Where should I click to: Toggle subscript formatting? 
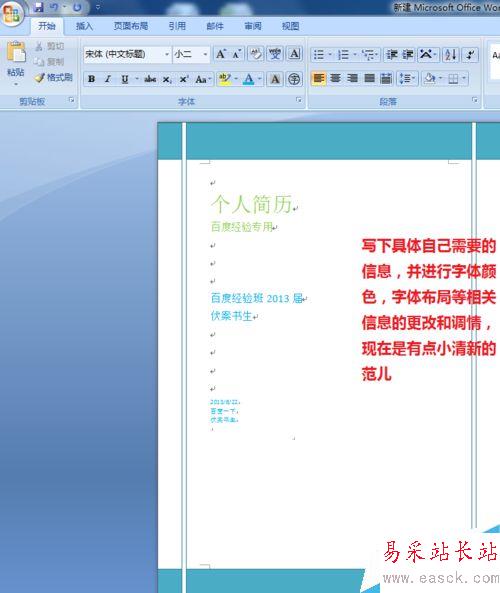167,79
